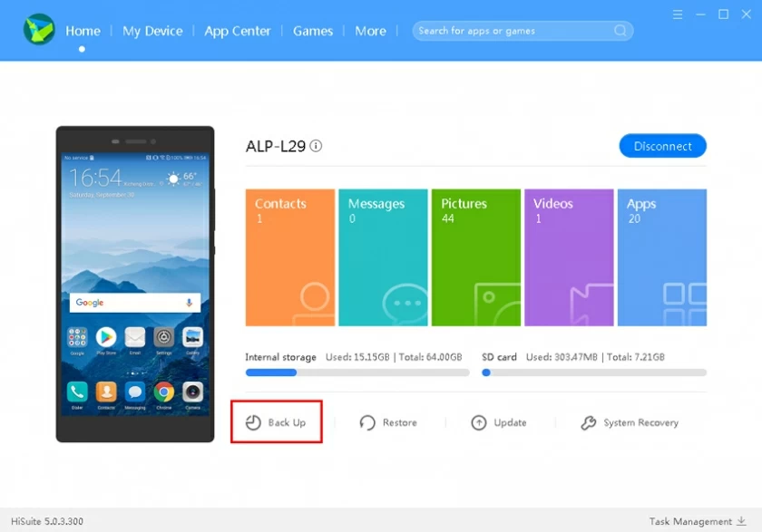The width and height of the screenshot is (762, 532).
Task: Open the App Center tab
Action: pyautogui.click(x=238, y=31)
